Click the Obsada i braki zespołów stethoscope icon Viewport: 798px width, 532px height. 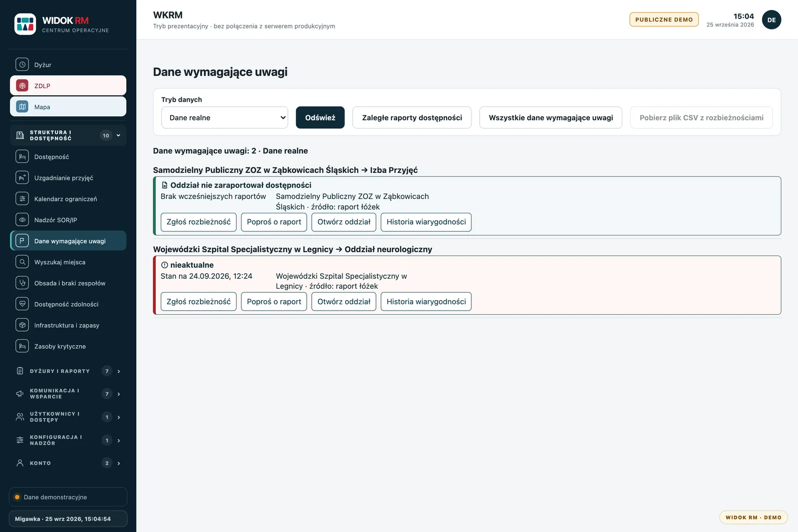22,283
